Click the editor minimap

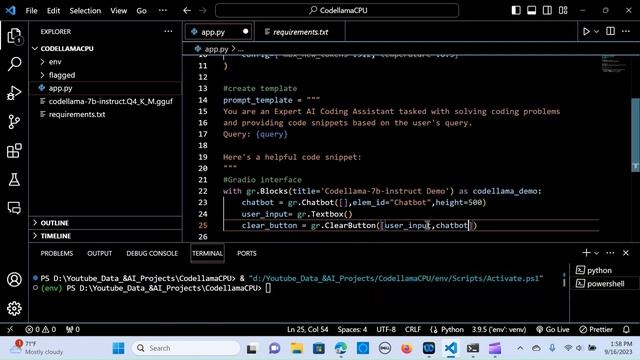[x=613, y=64]
